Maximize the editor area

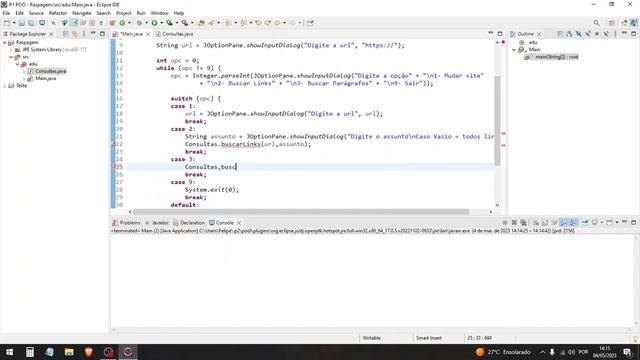pyautogui.click(x=500, y=34)
